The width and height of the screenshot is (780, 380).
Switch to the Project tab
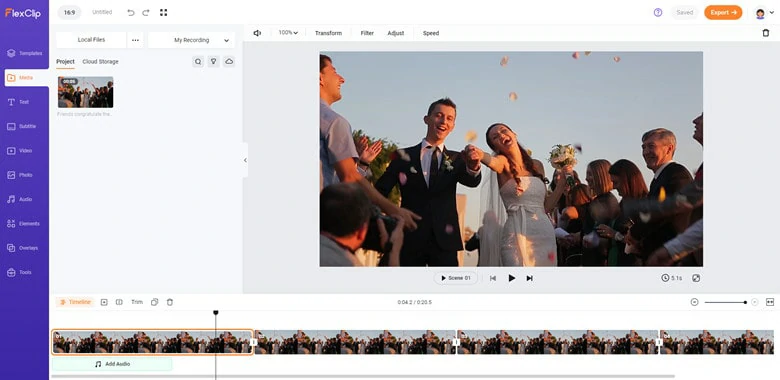[65, 62]
